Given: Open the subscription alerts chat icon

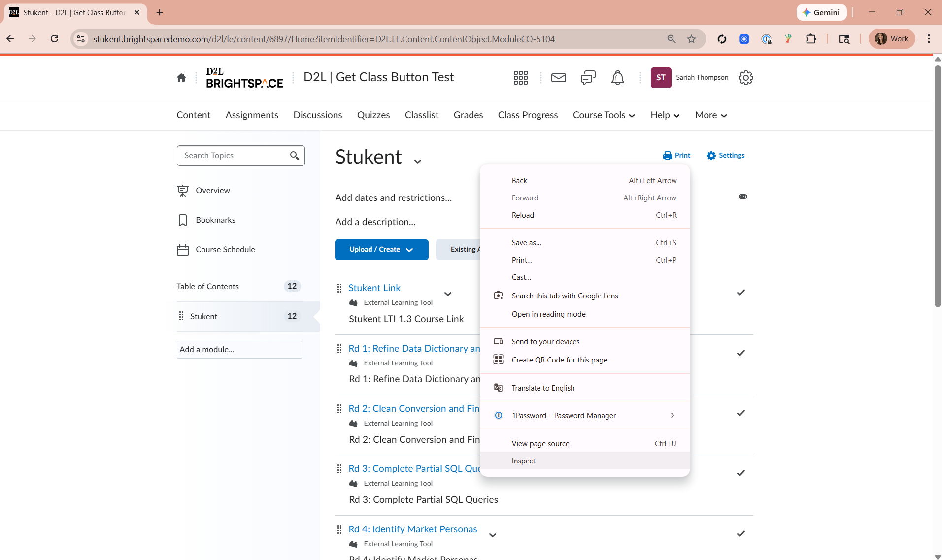Looking at the screenshot, I should click(588, 78).
